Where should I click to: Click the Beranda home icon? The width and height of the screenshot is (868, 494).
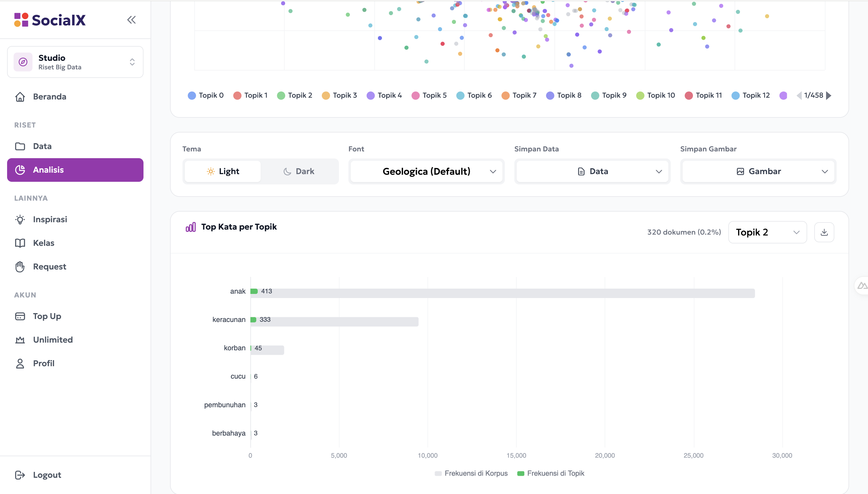tap(20, 97)
